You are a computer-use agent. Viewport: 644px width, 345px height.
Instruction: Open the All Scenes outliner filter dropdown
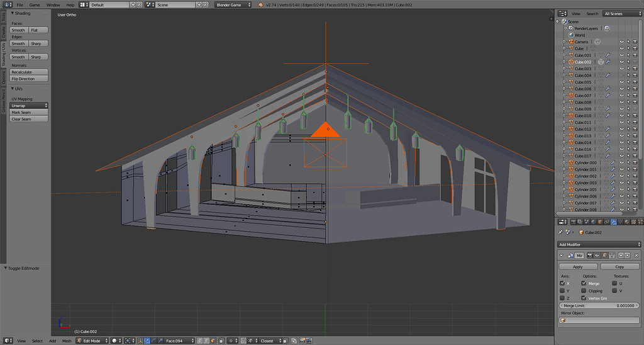click(x=622, y=14)
